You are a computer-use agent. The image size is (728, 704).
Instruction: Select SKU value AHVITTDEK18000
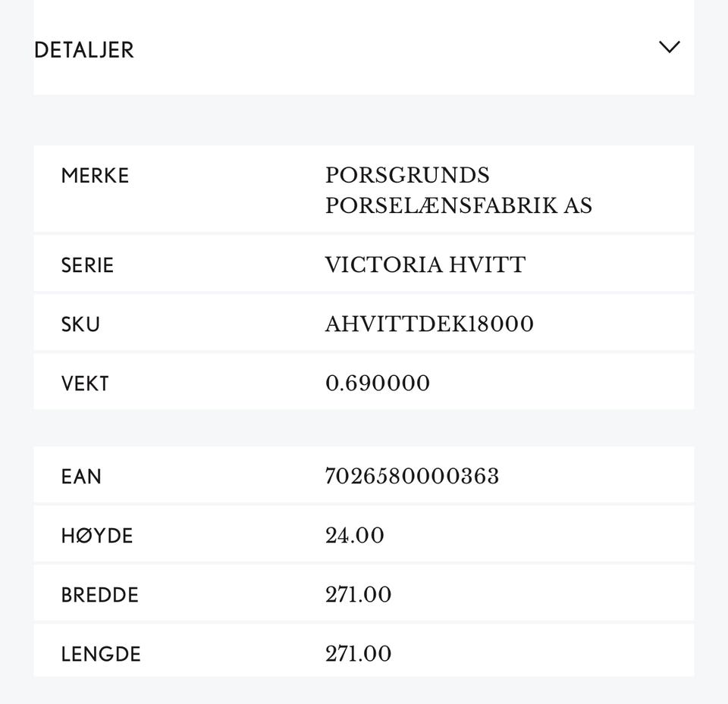pyautogui.click(x=429, y=324)
